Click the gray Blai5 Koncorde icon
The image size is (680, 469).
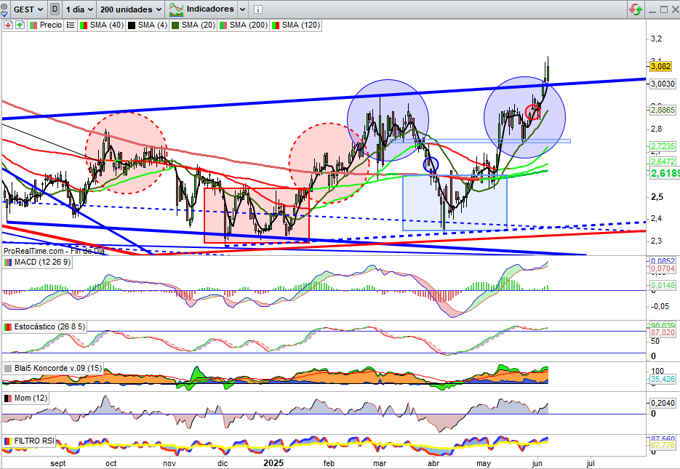(x=8, y=368)
